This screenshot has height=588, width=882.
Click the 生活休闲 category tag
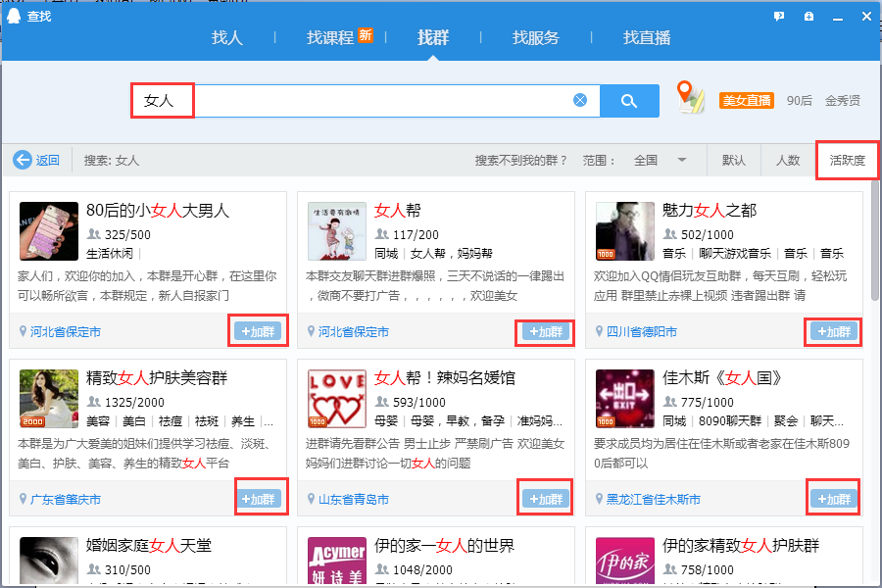pyautogui.click(x=110, y=254)
